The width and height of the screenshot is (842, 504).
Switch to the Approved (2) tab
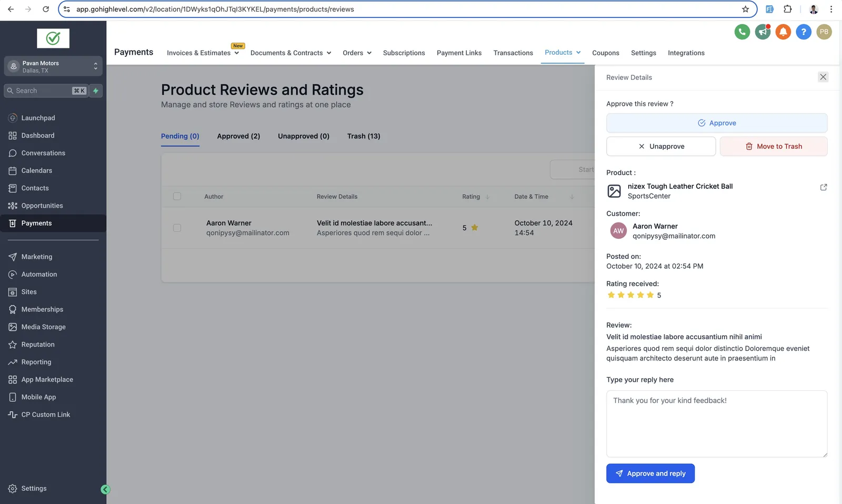[x=238, y=136]
